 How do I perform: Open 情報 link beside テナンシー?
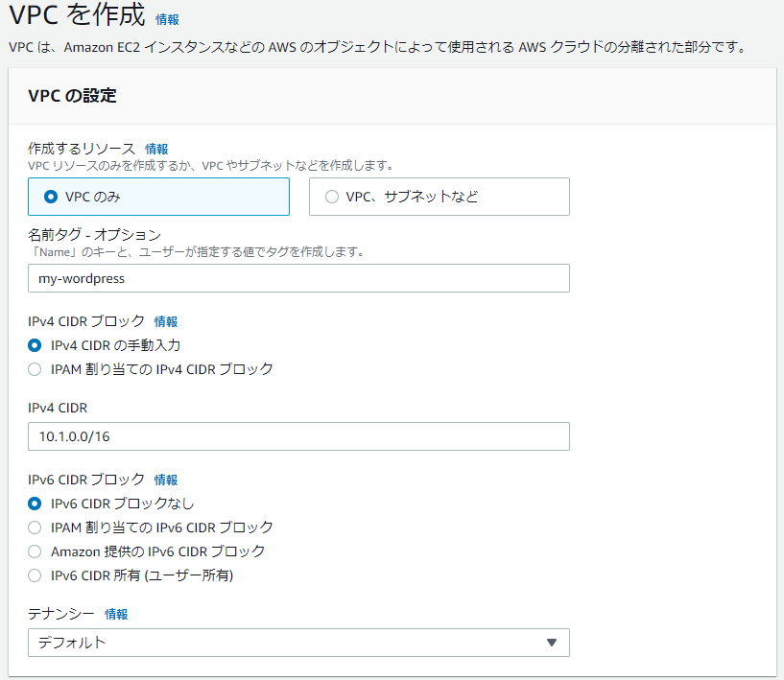pos(116,614)
